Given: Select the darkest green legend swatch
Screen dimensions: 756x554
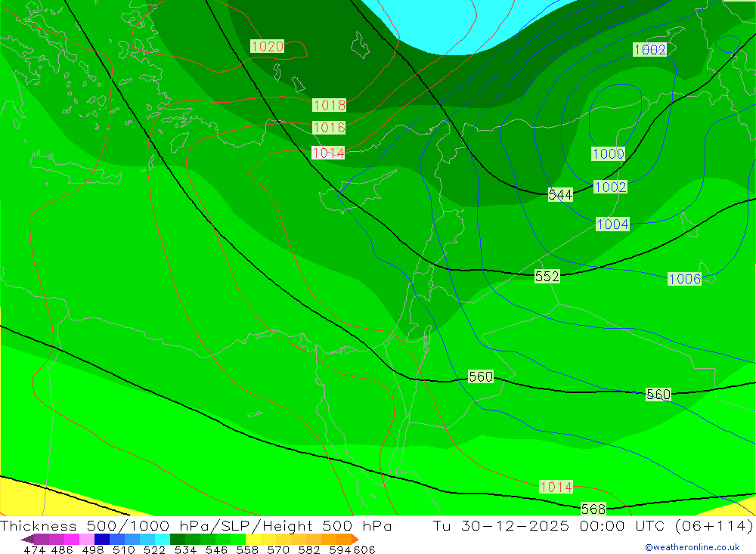Looking at the screenshot, I should pyautogui.click(x=178, y=539).
